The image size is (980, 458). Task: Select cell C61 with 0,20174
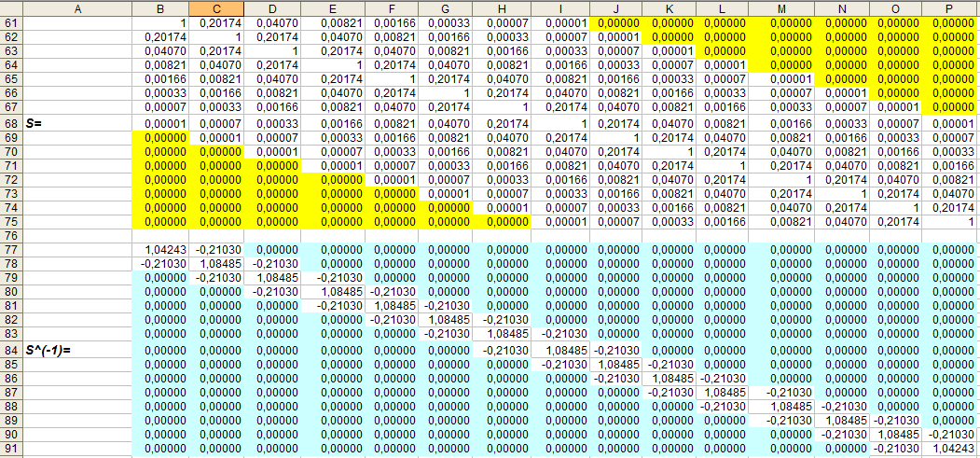pos(216,23)
